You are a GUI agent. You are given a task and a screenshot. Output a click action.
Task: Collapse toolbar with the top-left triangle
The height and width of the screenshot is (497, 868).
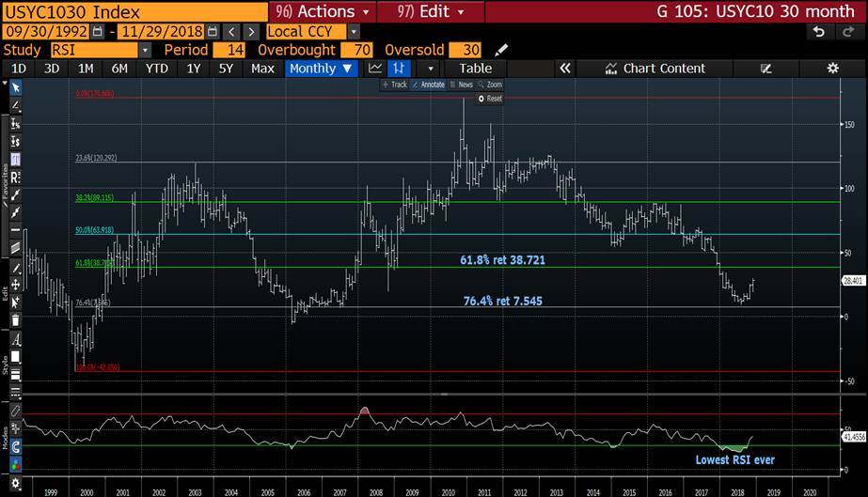5,83
